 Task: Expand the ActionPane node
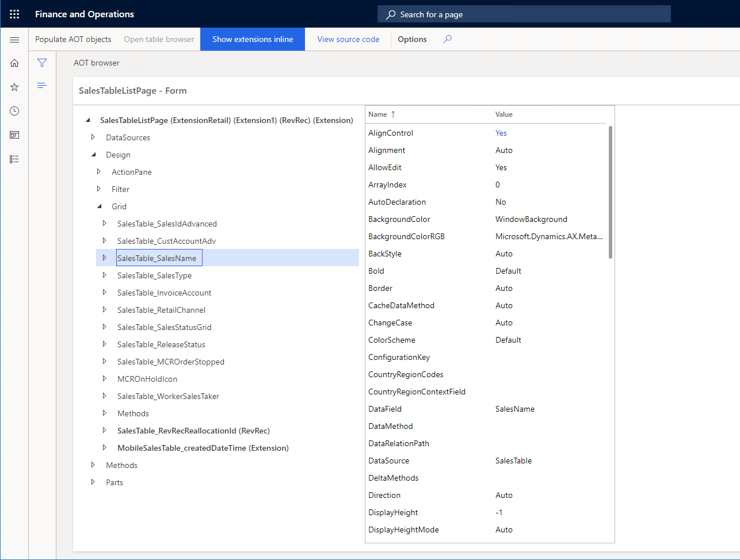[99, 172]
